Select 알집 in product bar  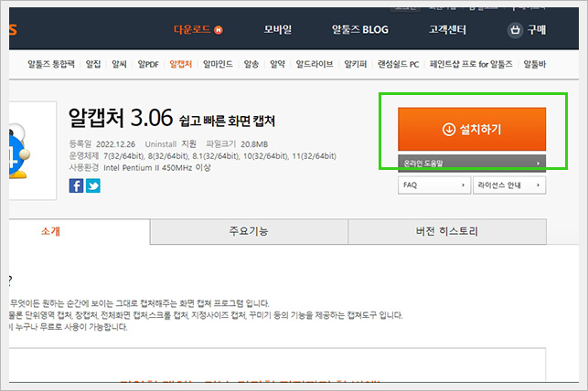pos(93,64)
